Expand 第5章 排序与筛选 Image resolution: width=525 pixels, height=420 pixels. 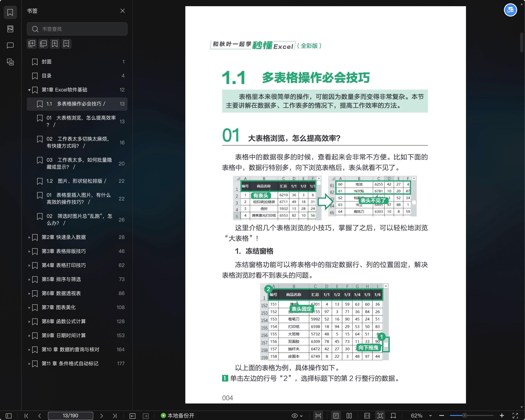[29, 279]
